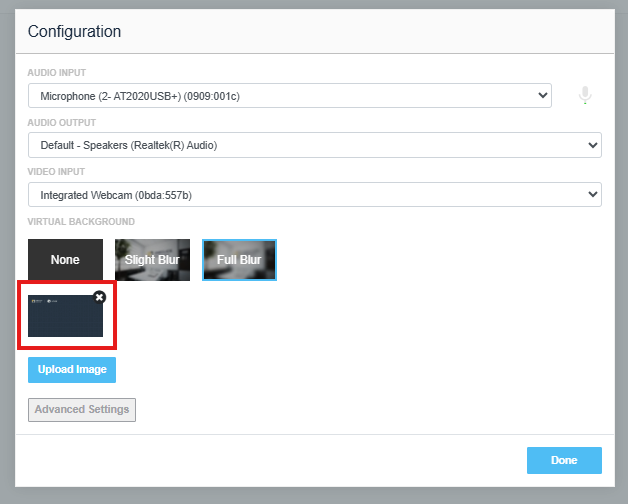Select the None virtual background
The width and height of the screenshot is (628, 504).
click(x=65, y=260)
